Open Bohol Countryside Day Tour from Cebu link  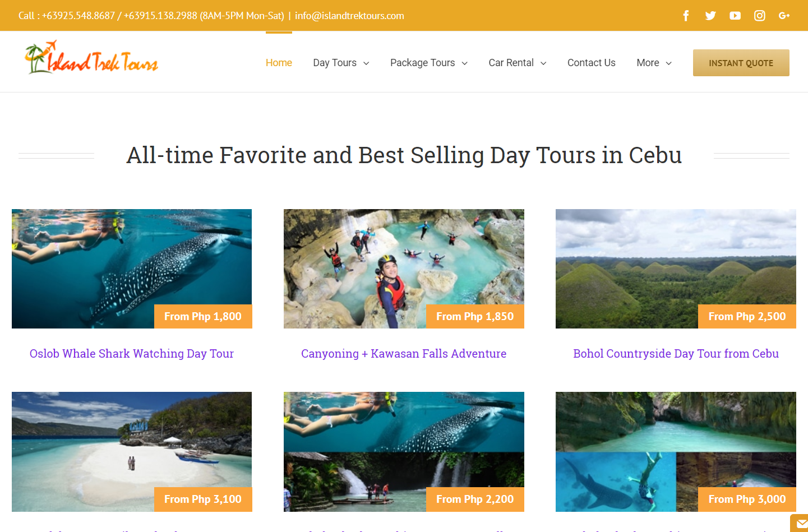coord(676,354)
